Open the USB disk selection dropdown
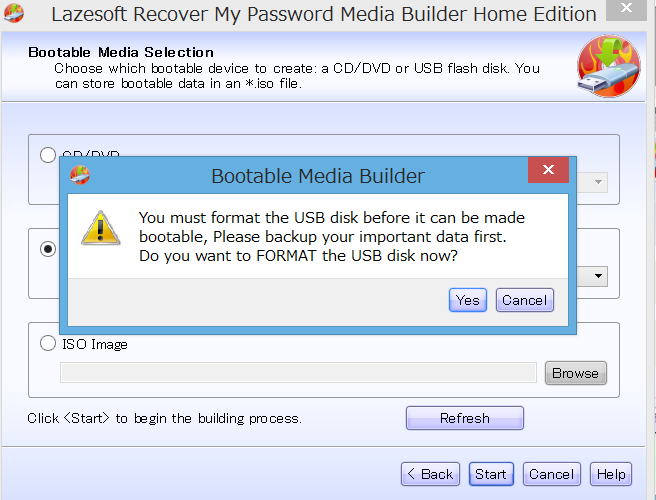The height and width of the screenshot is (500, 656). point(598,276)
